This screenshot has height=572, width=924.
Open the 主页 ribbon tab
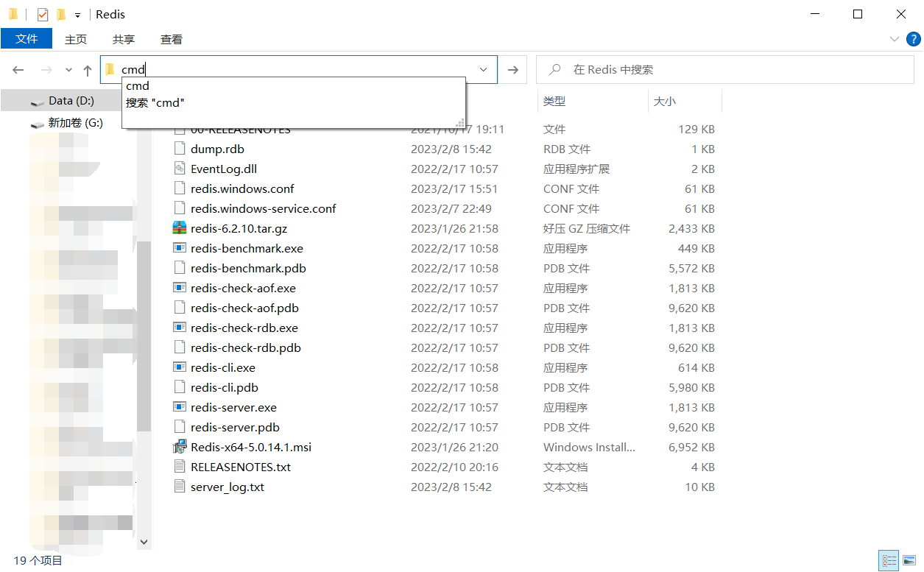click(x=76, y=39)
